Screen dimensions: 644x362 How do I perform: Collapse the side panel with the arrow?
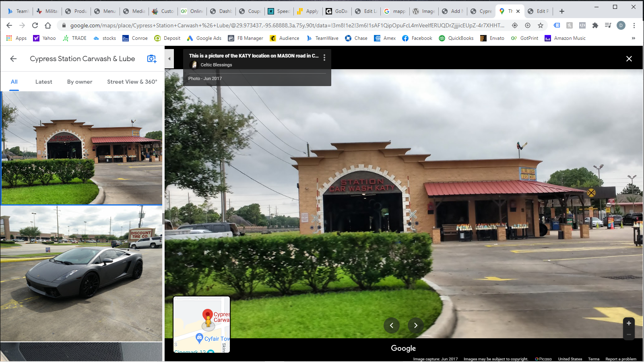pyautogui.click(x=169, y=59)
